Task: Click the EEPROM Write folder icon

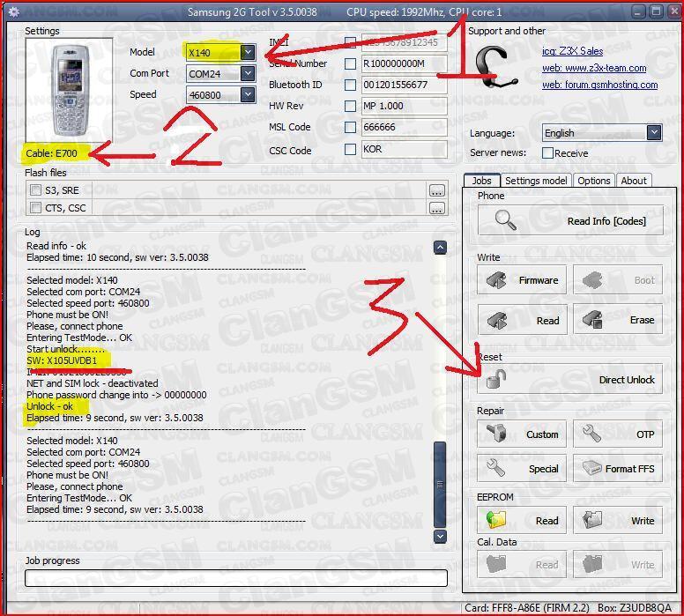Action: pos(592,520)
